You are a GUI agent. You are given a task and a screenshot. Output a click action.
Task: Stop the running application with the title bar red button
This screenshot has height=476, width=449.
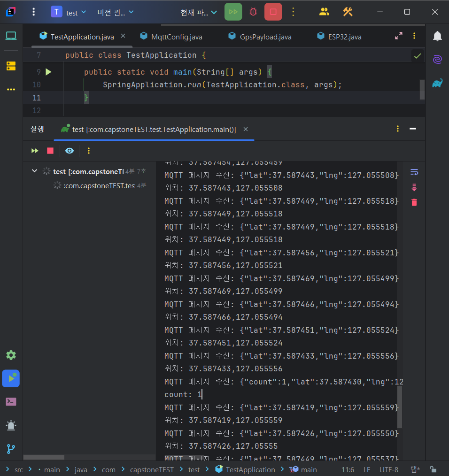click(x=273, y=12)
